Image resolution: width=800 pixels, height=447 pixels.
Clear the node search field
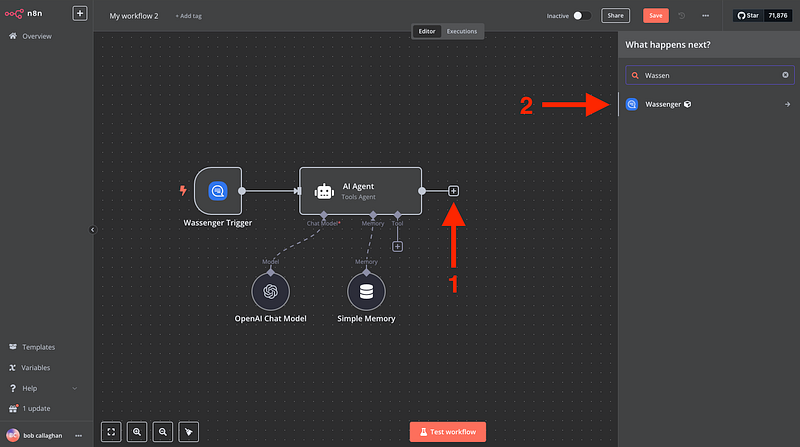(x=785, y=75)
